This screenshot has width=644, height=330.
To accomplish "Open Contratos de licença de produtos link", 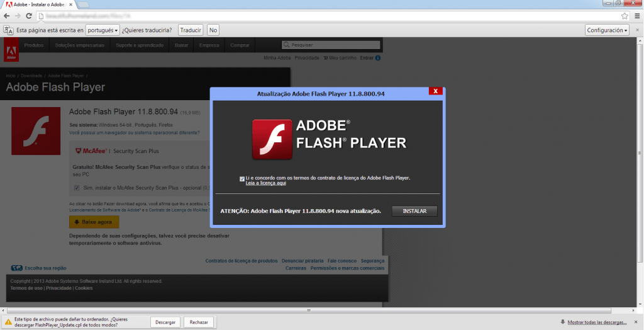I will [x=241, y=261].
